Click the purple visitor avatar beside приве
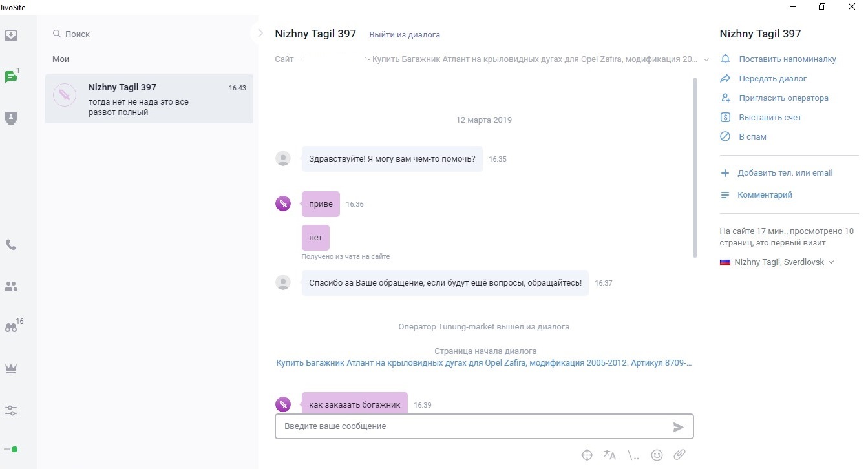Screen dimensions: 868x469 pyautogui.click(x=283, y=204)
